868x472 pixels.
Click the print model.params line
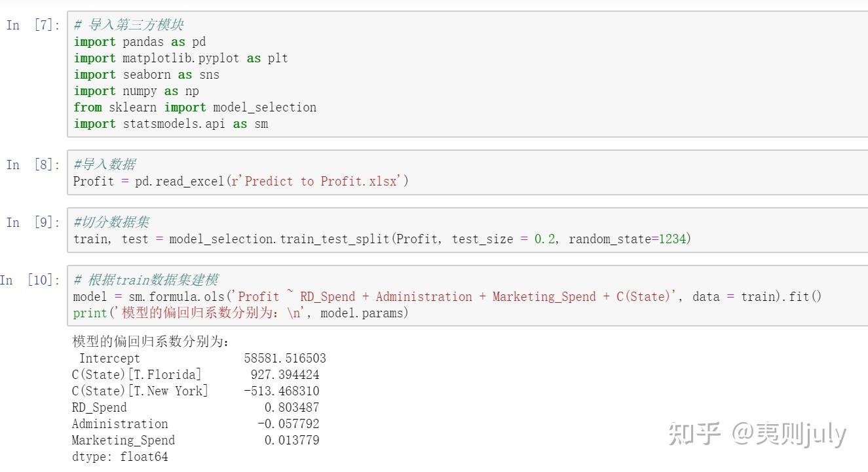[240, 313]
